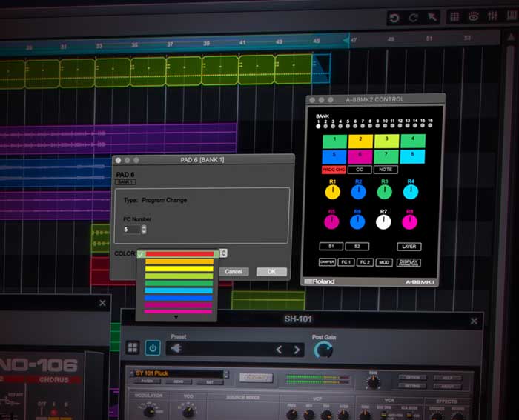Image resolution: width=519 pixels, height=420 pixels.
Task: Click the PC Number stepper arrows
Action: coord(144,230)
